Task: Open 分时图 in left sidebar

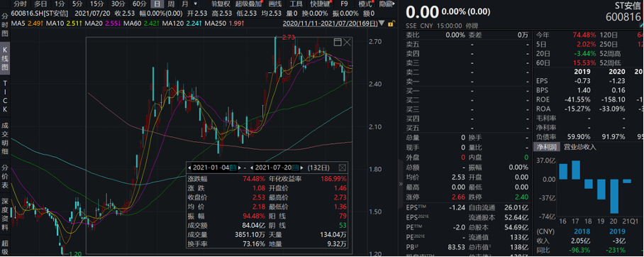Action: pyautogui.click(x=5, y=26)
